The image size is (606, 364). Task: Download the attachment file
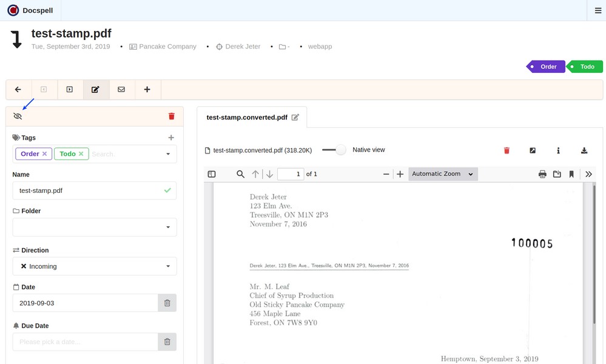[x=584, y=150]
